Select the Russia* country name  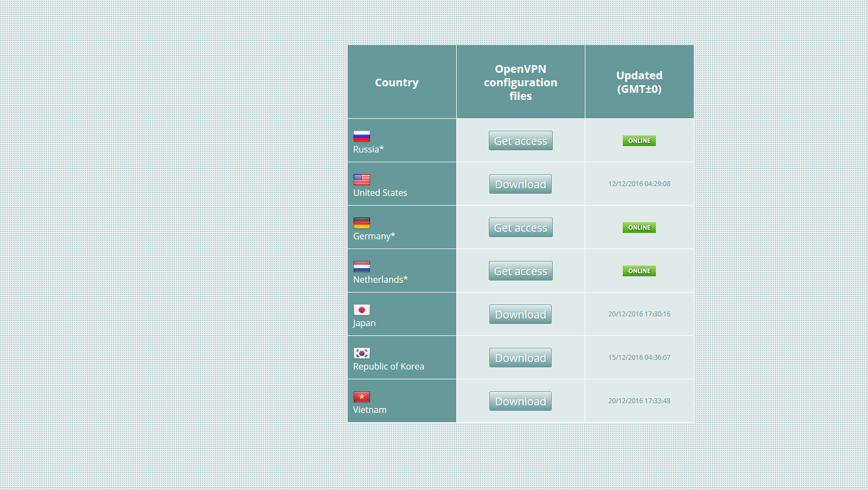pos(368,149)
